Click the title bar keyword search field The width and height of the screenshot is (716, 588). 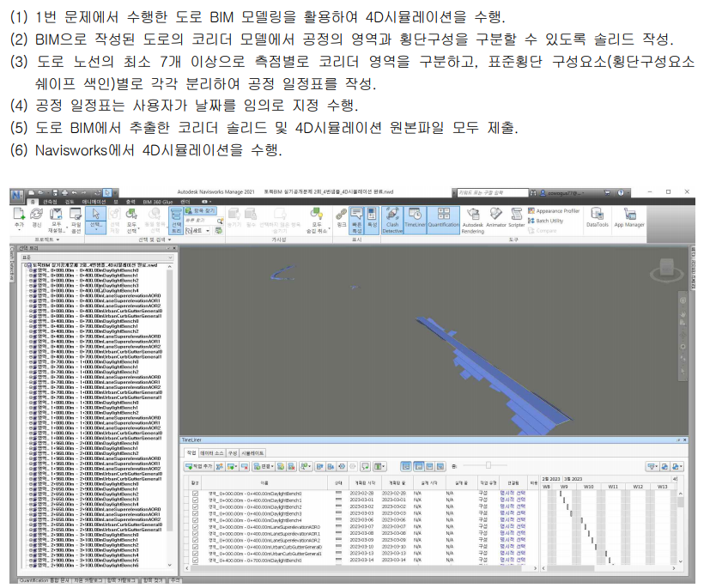pyautogui.click(x=492, y=192)
